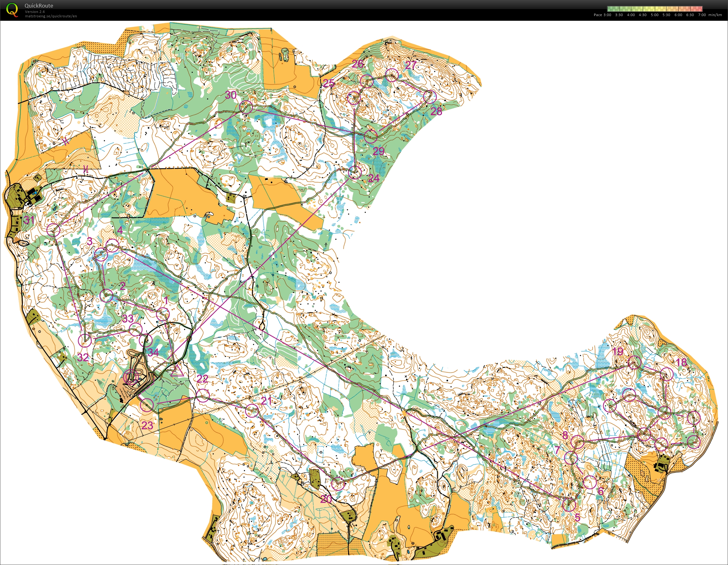Image resolution: width=728 pixels, height=565 pixels.
Task: Click control circle 29
Action: point(371,136)
